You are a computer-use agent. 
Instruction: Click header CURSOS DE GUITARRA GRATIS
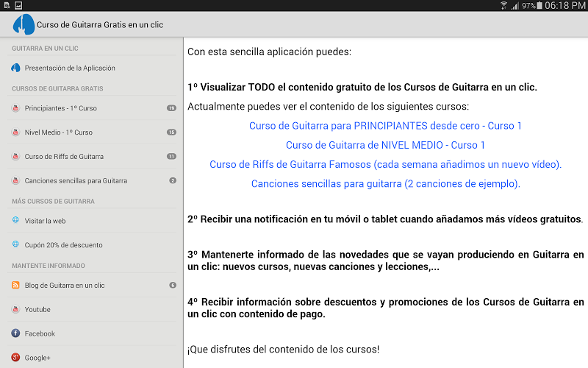57,88
